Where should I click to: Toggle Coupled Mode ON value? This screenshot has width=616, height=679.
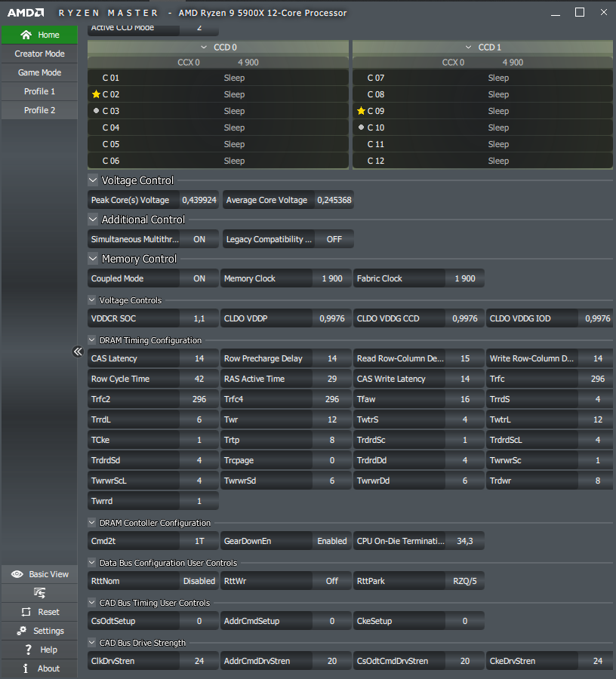(x=199, y=278)
